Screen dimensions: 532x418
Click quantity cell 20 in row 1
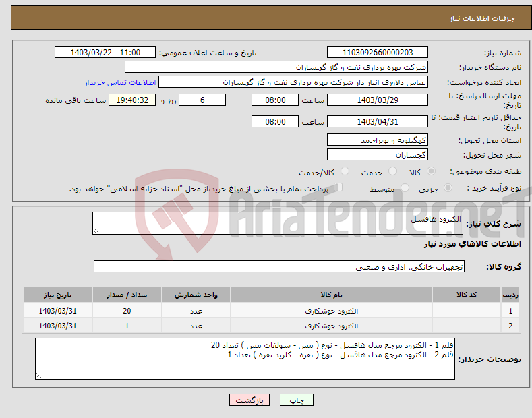127,311
